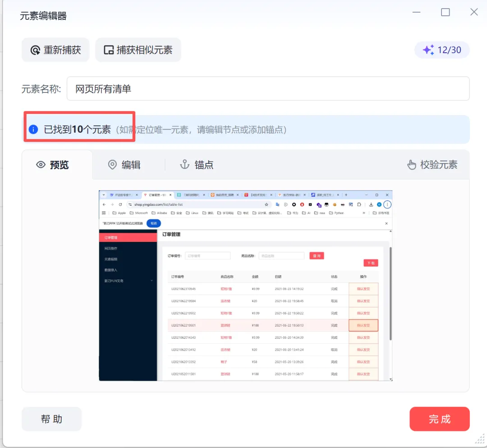Switch to the 编辑 tab
The width and height of the screenshot is (487, 448).
click(x=124, y=165)
